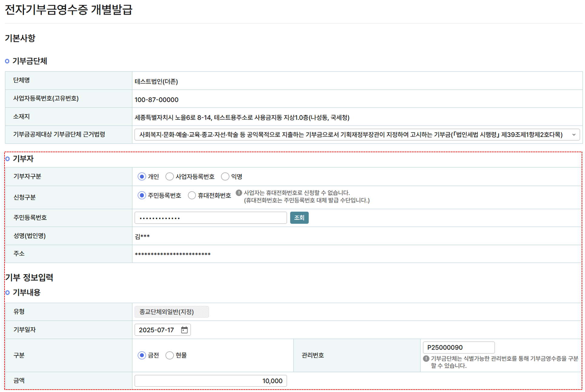Choose the 익명 donor option
Image resolution: width=585 pixels, height=392 pixels.
[225, 176]
